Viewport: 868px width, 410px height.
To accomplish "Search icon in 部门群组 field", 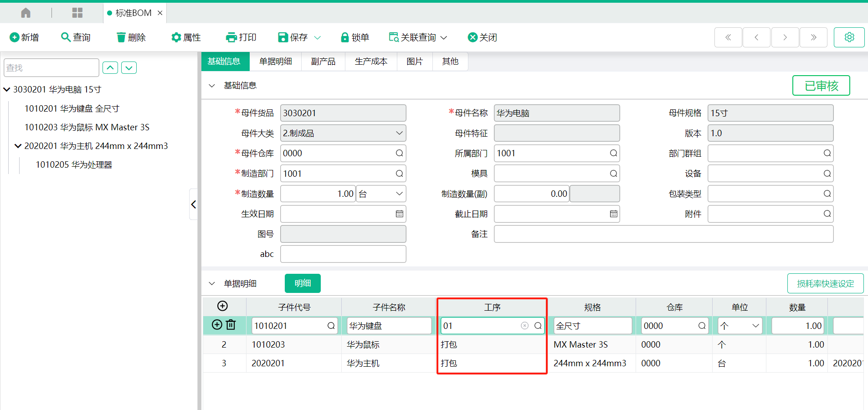I will (827, 153).
